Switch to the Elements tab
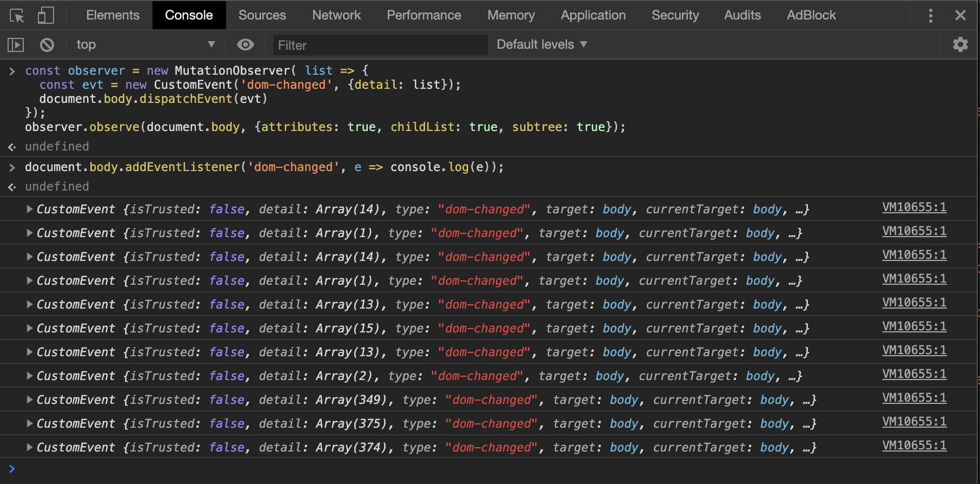Image resolution: width=980 pixels, height=484 pixels. pos(112,15)
